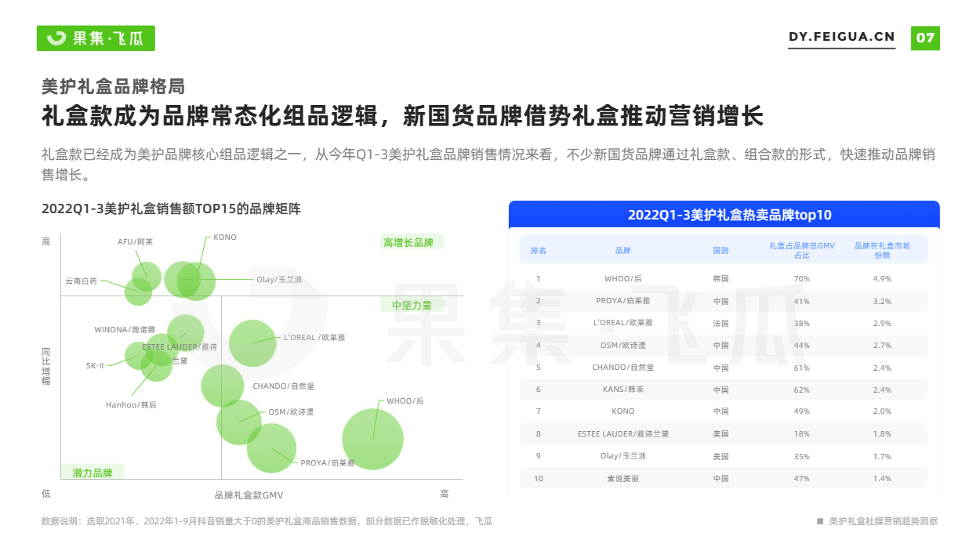
Task: Click the 法国 country cell
Action: [720, 323]
